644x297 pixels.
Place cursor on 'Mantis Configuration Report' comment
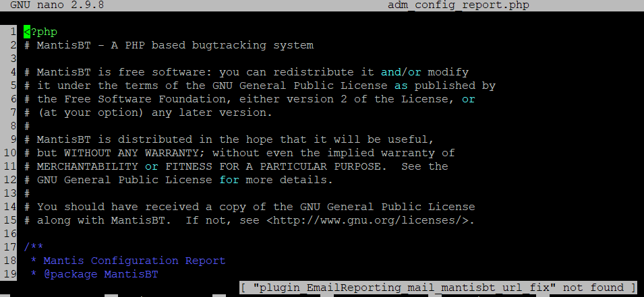click(x=134, y=261)
